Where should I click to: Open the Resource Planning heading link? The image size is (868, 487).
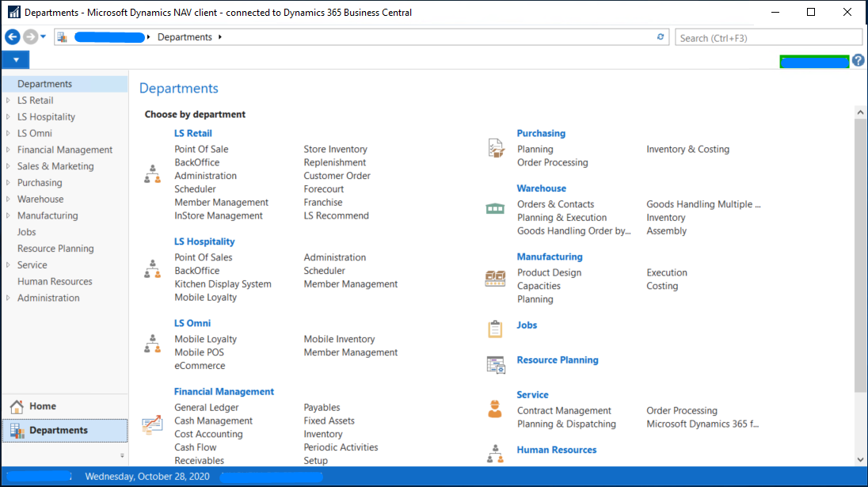click(558, 360)
